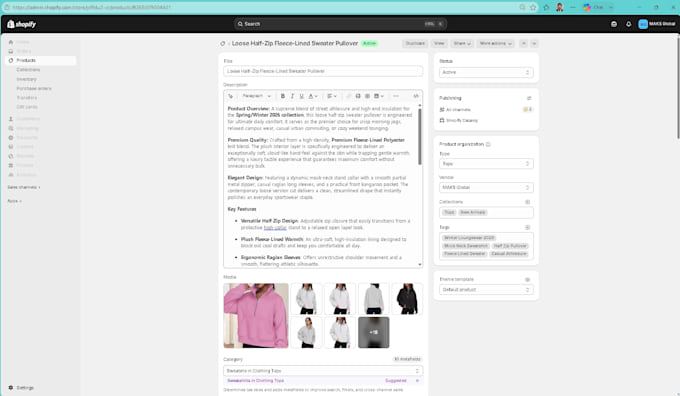Open Purchase orders submenu item
The height and width of the screenshot is (396, 680).
click(34, 88)
